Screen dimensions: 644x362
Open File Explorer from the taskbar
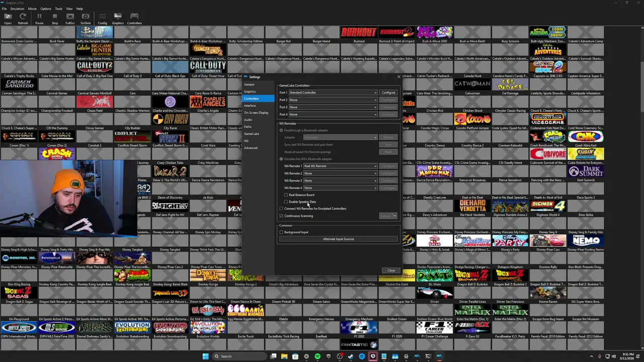(x=284, y=356)
